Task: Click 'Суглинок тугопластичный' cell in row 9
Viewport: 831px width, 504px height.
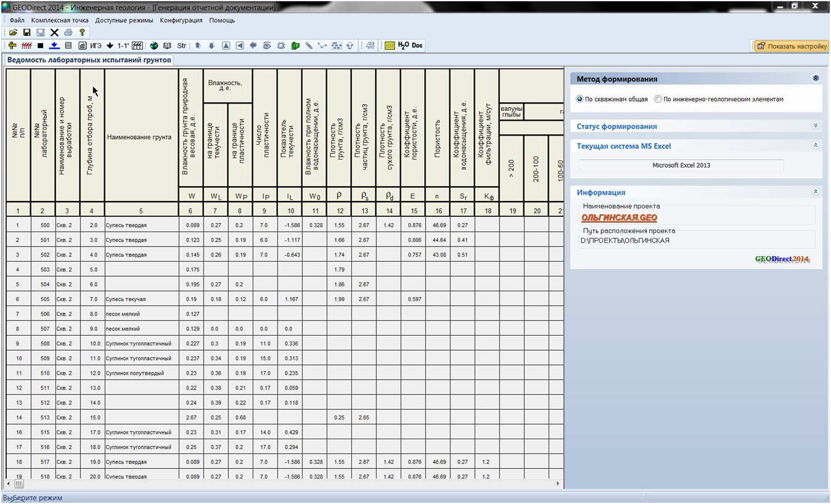Action: [141, 343]
